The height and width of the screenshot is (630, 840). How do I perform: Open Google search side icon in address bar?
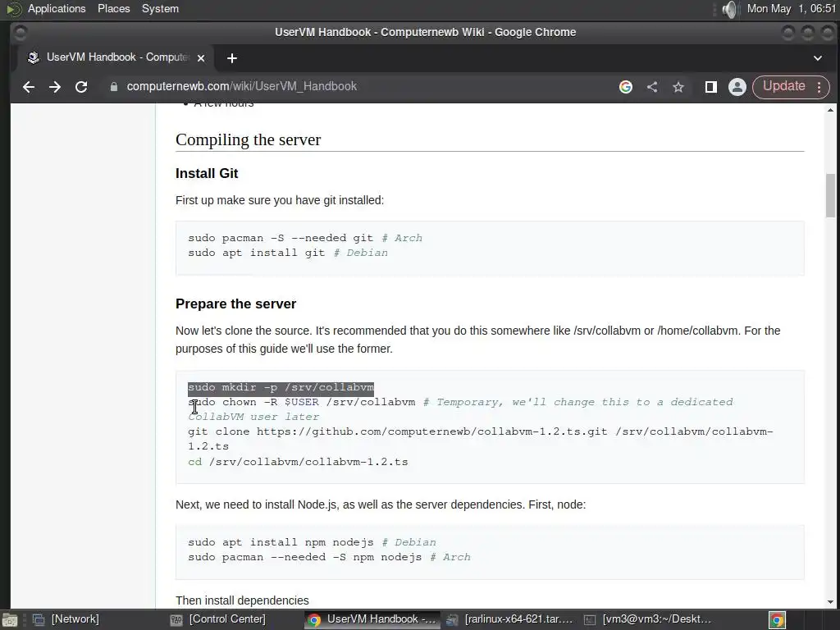tap(626, 87)
